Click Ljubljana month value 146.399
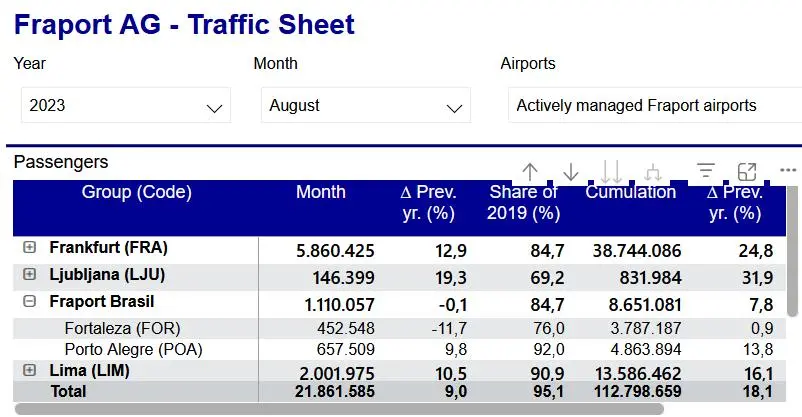 [343, 278]
